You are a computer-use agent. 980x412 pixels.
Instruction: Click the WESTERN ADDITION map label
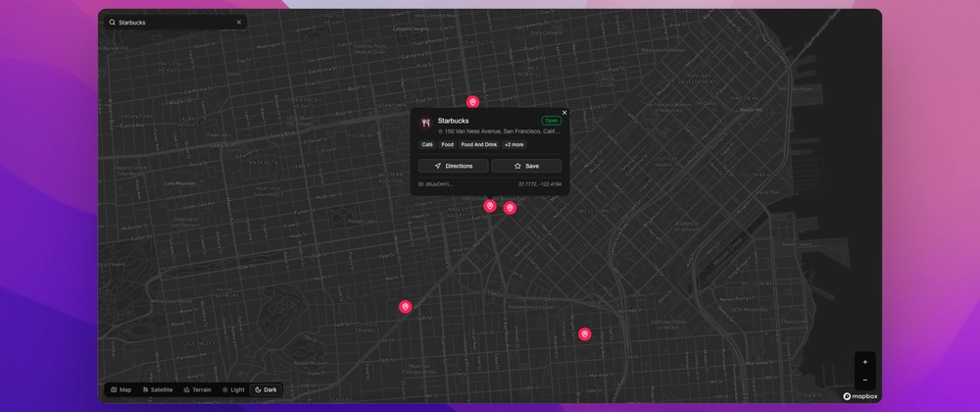(391, 178)
